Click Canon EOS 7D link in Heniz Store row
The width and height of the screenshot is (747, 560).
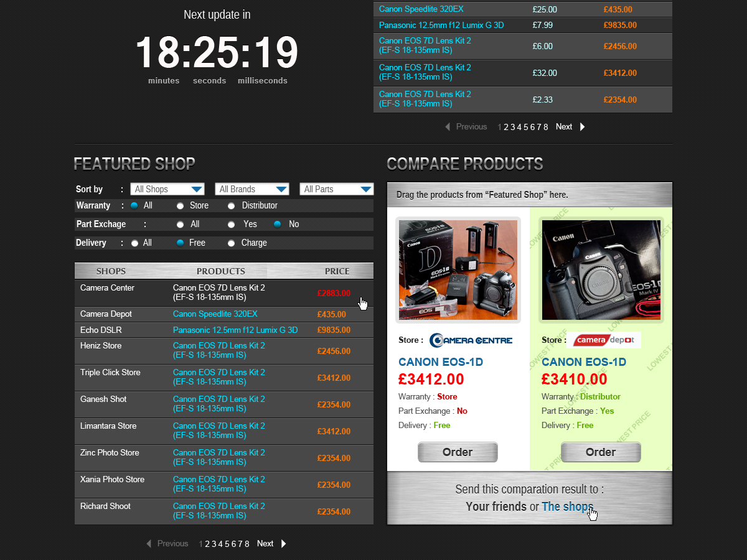coord(219,351)
